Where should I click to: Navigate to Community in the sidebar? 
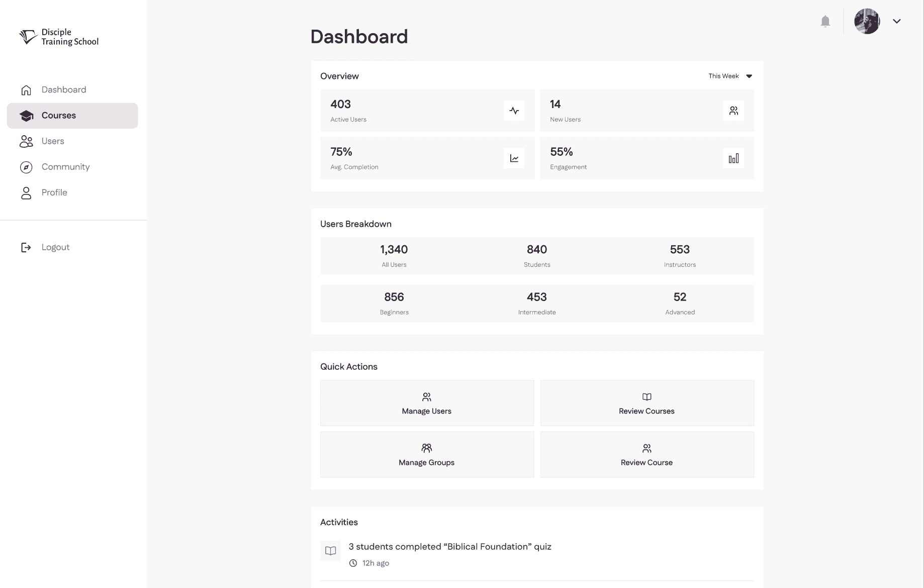[72, 167]
